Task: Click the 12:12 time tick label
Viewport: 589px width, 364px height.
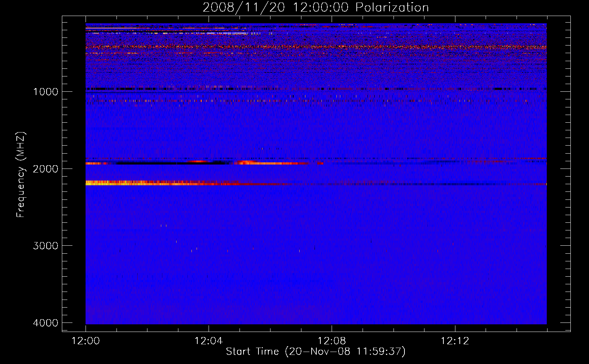Action: click(455, 341)
